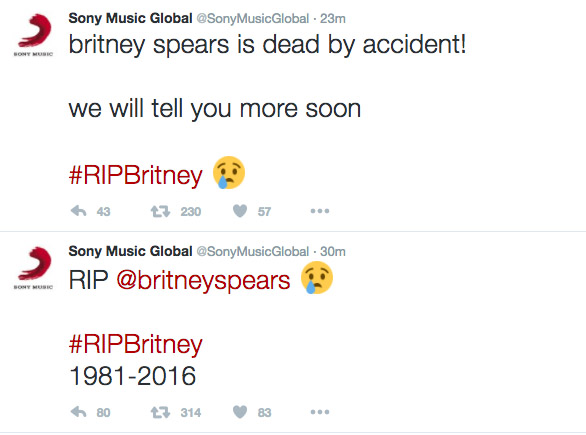Open the 23m timestamp permalink
This screenshot has height=435, width=586.
(x=333, y=19)
